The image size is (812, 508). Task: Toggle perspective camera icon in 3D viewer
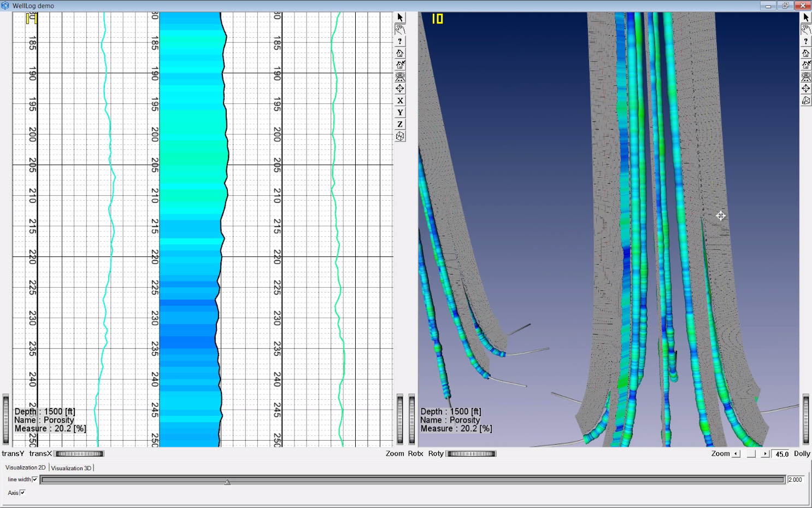coord(806,101)
